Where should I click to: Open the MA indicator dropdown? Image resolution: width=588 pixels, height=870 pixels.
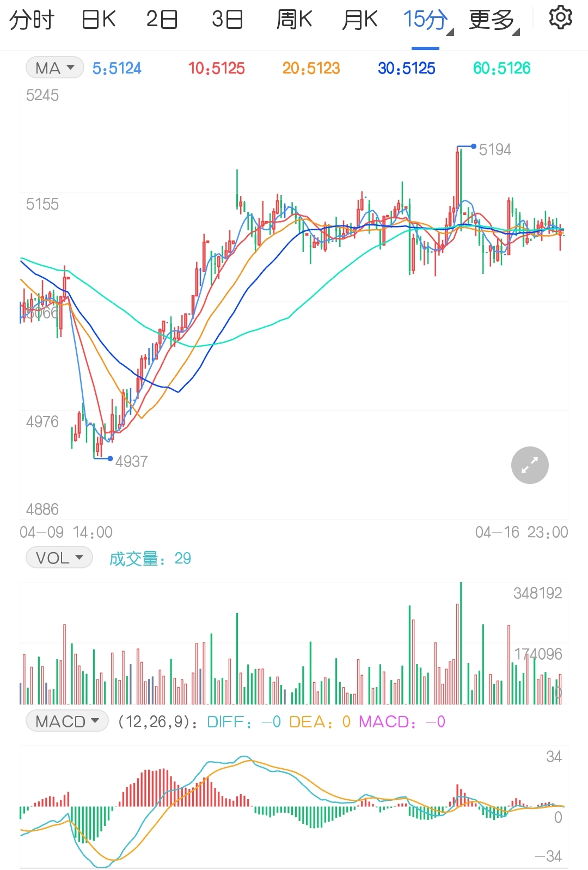(x=54, y=68)
